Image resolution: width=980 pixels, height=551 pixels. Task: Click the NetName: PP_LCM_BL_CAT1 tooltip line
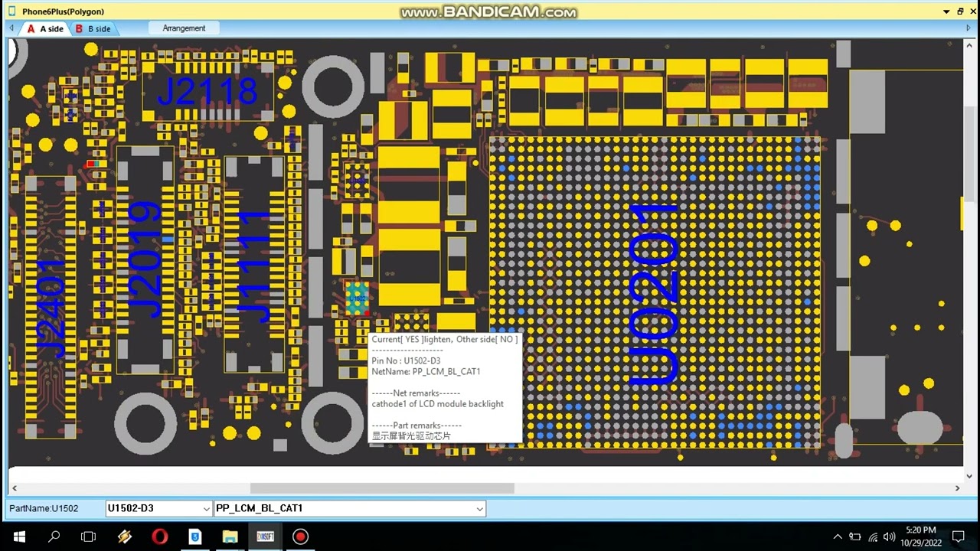426,372
